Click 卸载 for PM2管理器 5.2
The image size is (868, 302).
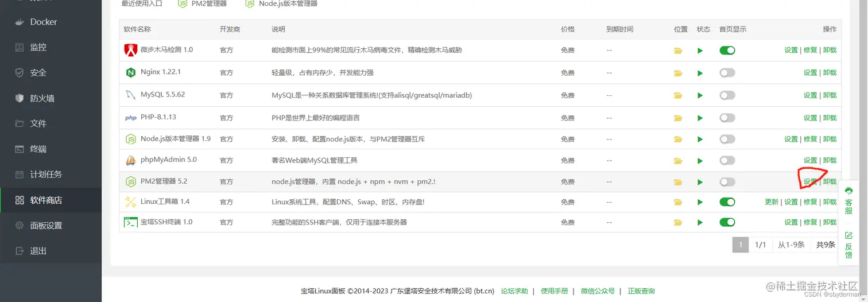click(x=830, y=182)
